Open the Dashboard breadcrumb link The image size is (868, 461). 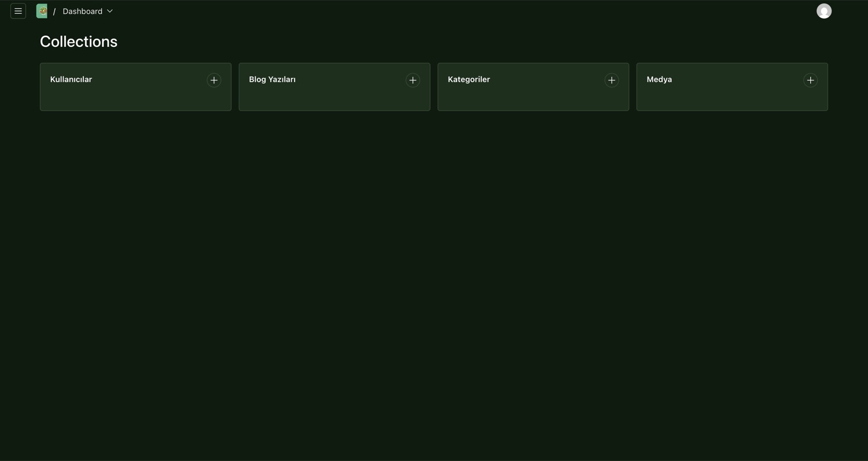(x=82, y=11)
